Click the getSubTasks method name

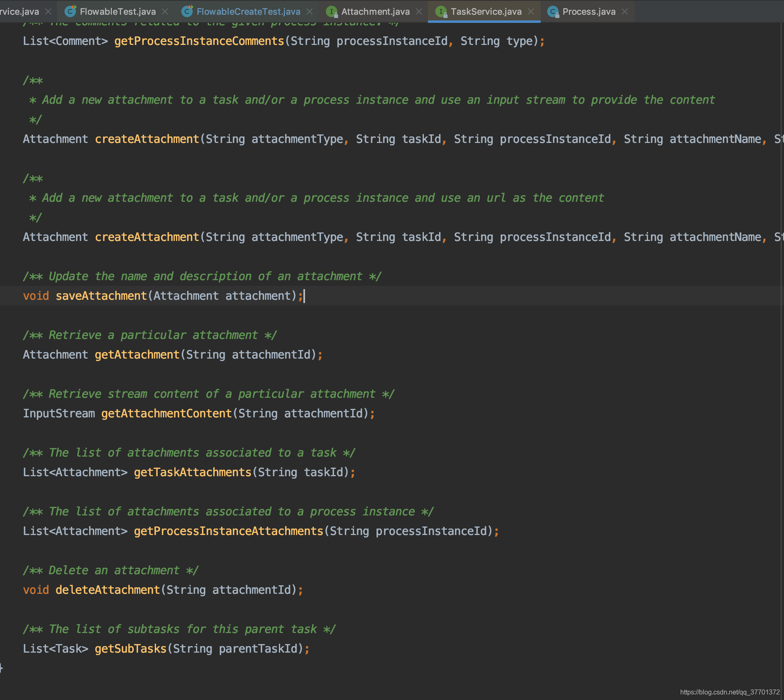coord(130,649)
